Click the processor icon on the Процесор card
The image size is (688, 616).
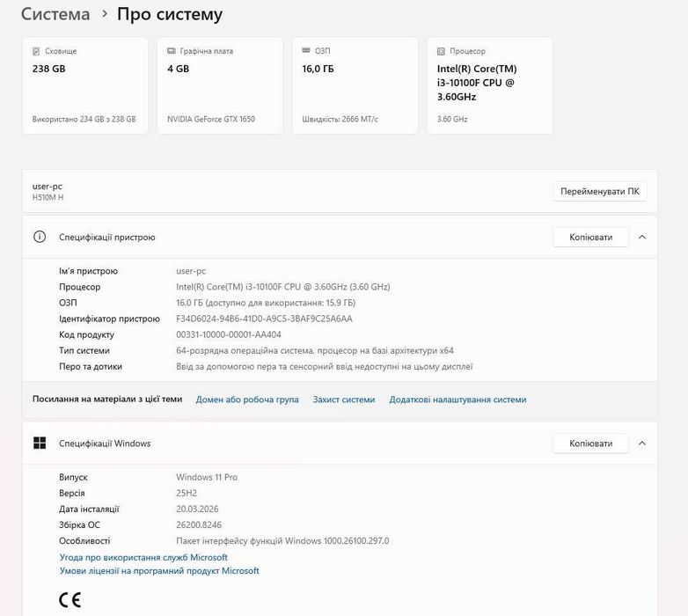(441, 51)
